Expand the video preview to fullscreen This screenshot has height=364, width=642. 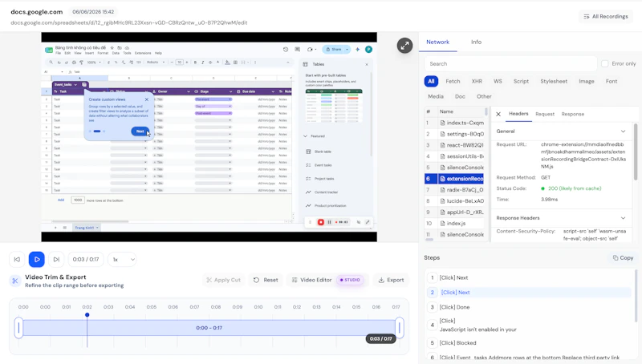click(404, 46)
